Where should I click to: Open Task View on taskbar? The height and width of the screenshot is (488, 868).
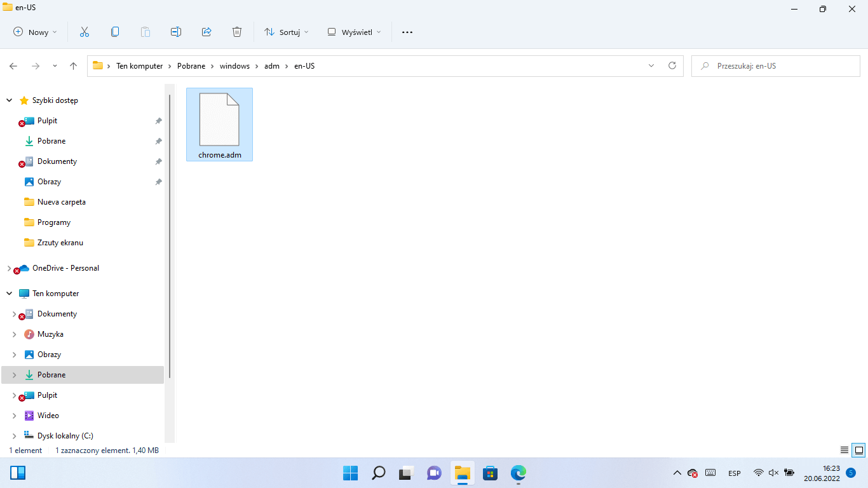[x=406, y=473]
